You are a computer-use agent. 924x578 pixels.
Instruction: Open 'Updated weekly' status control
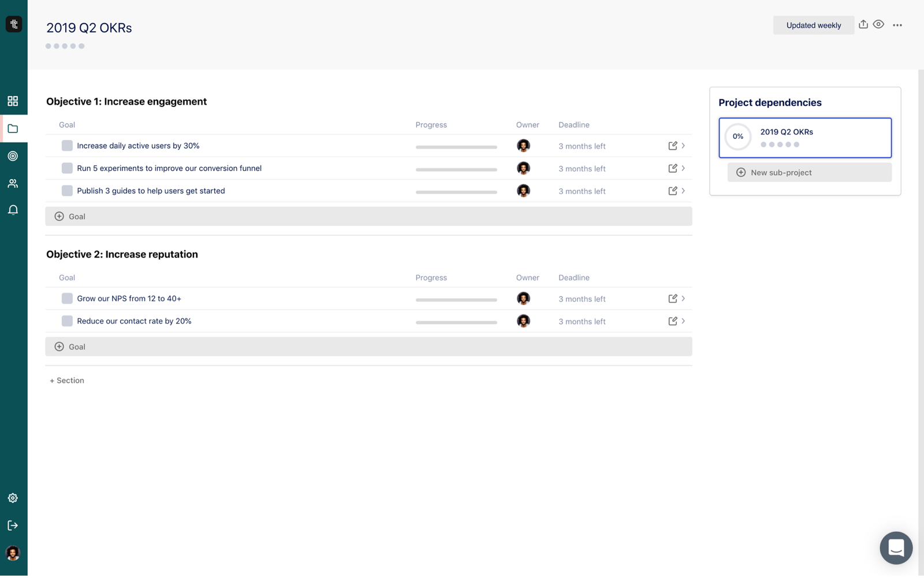tap(813, 25)
